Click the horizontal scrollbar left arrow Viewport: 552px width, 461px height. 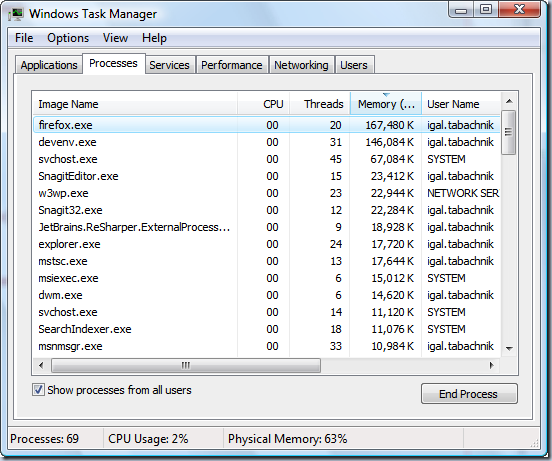click(x=41, y=365)
